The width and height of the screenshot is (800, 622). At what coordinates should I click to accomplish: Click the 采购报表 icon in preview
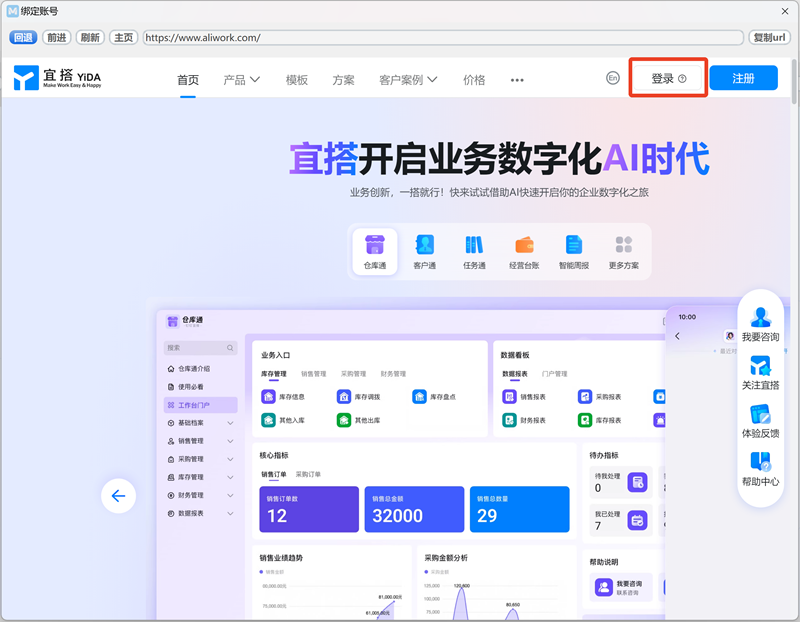pos(585,396)
